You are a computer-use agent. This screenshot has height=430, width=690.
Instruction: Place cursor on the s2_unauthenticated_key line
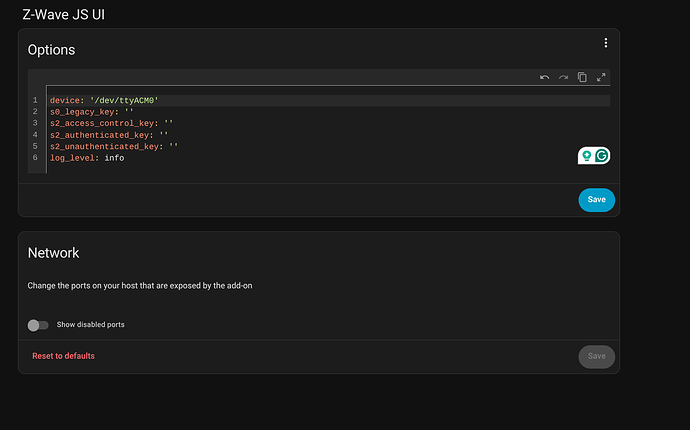point(114,146)
